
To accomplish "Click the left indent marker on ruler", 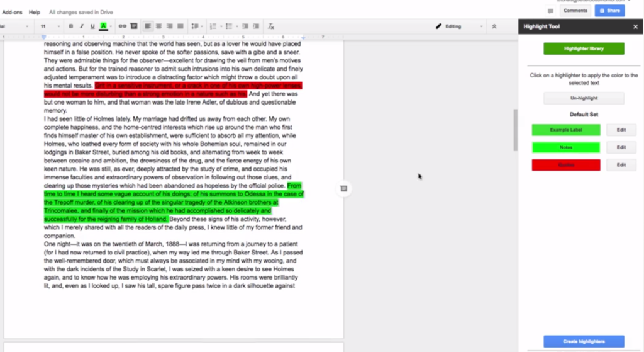I will pyautogui.click(x=43, y=37).
